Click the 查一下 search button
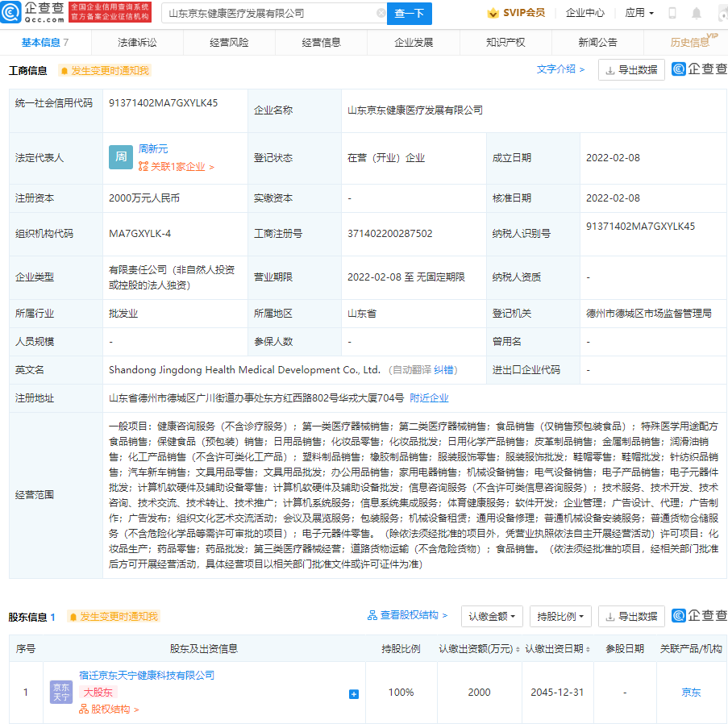 (409, 14)
